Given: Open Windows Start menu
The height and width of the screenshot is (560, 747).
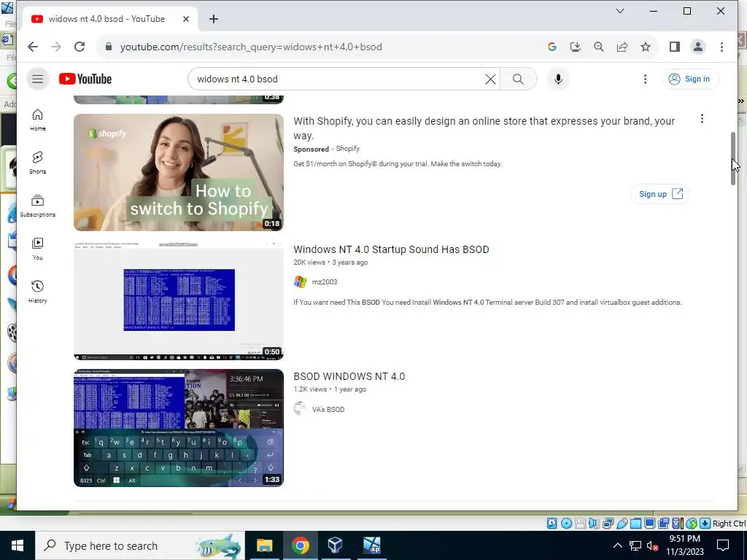Looking at the screenshot, I should tap(18, 545).
